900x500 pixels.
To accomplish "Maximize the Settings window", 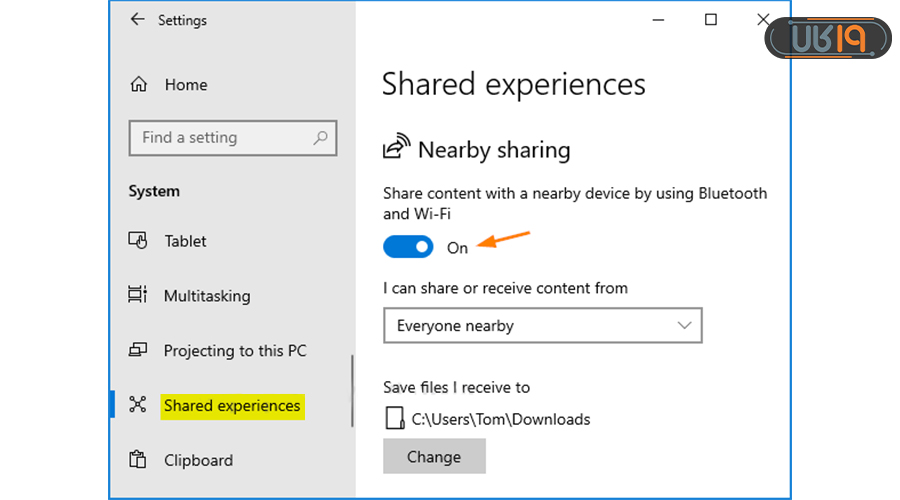I will point(710,20).
